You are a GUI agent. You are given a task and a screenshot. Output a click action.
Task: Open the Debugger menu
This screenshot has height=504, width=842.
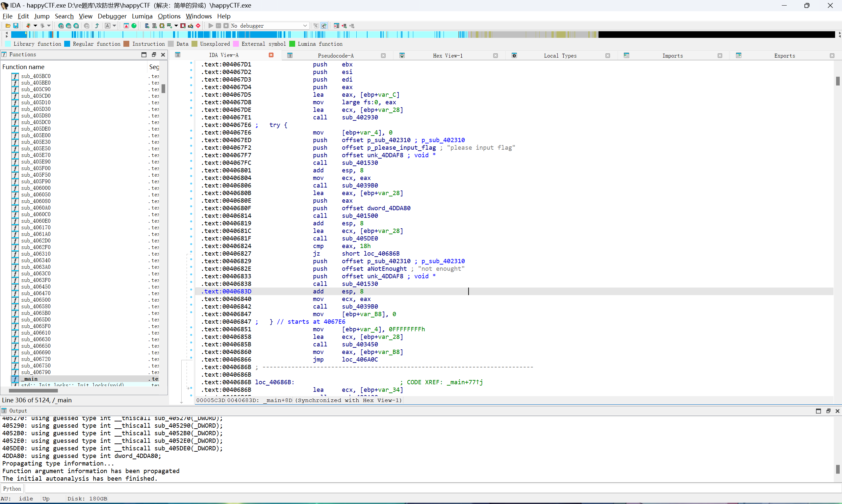112,16
